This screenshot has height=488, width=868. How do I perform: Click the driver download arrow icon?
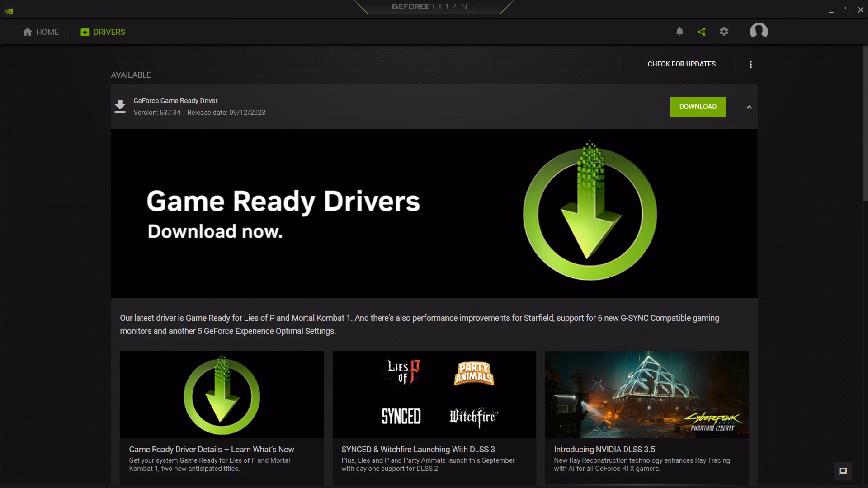click(x=120, y=107)
